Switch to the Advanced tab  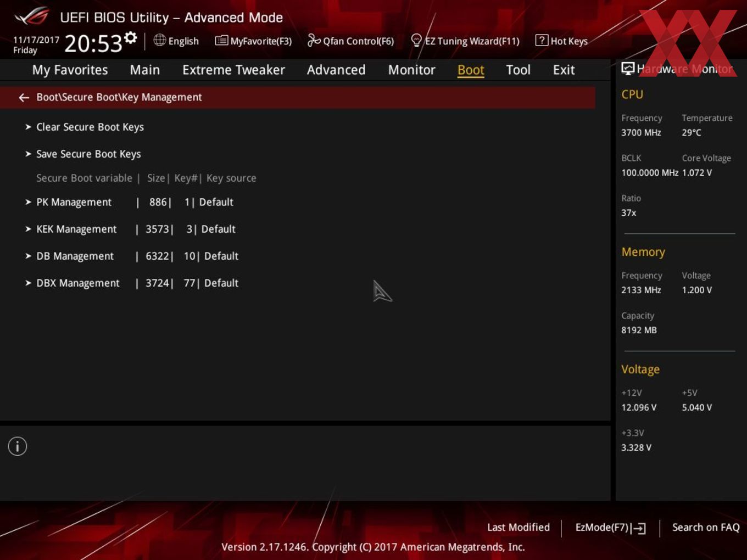336,70
